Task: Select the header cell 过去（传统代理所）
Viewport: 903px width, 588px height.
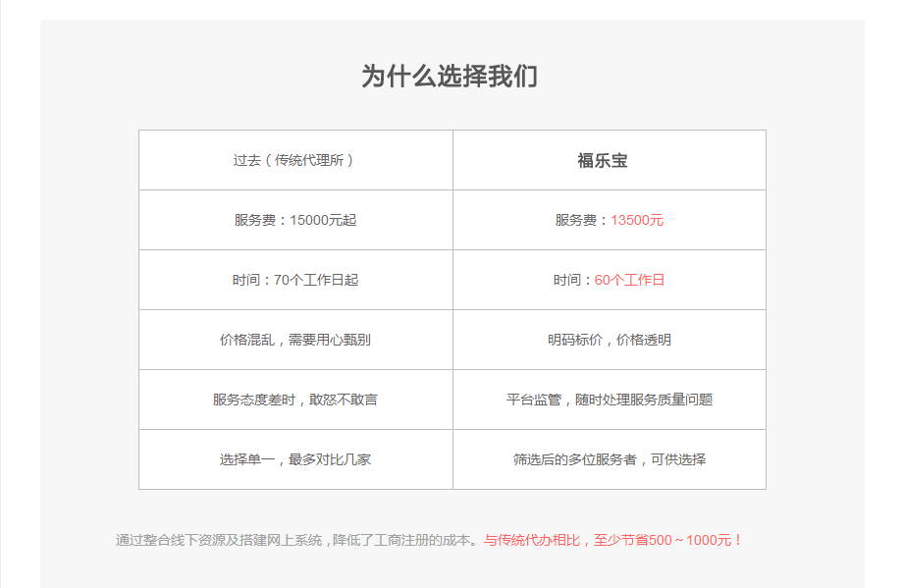Action: [x=295, y=160]
